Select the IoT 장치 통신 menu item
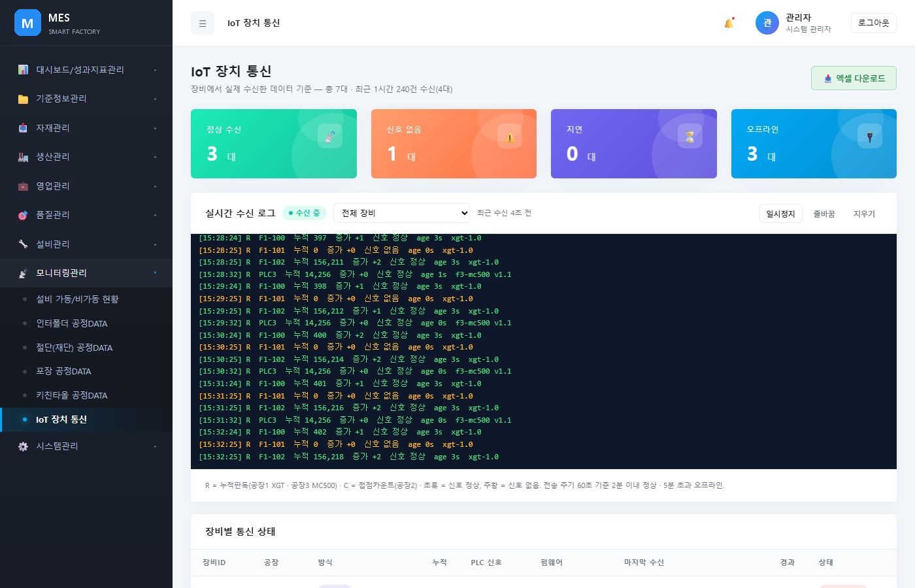The image size is (915, 588). pyautogui.click(x=86, y=419)
